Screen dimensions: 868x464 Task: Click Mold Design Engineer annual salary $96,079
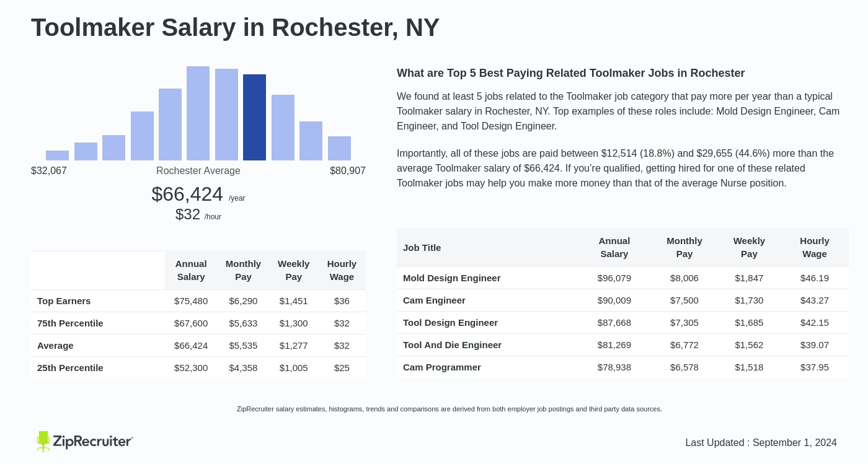[614, 278]
